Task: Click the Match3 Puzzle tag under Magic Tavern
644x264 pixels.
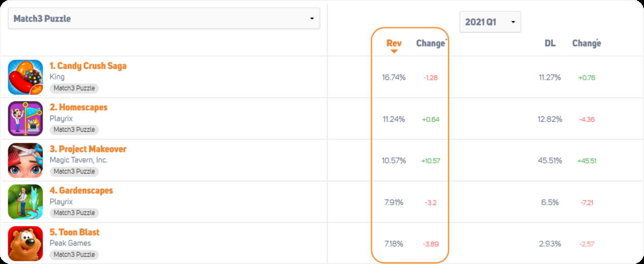Action: [74, 171]
